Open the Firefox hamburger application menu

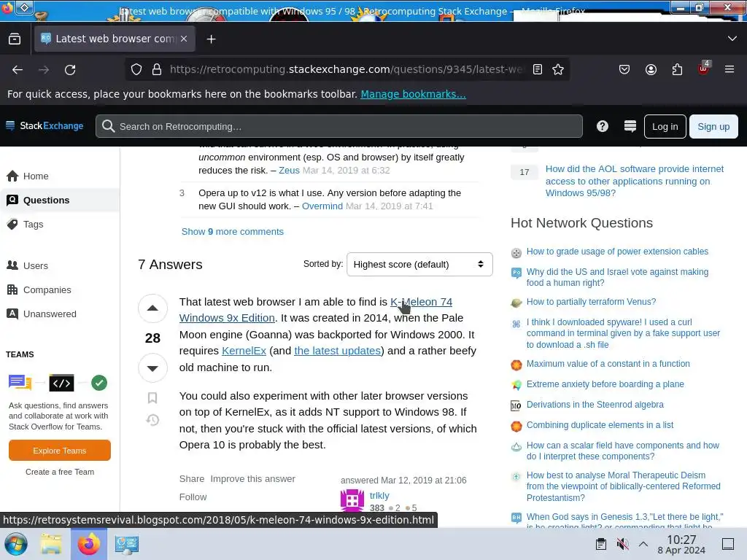tap(729, 70)
